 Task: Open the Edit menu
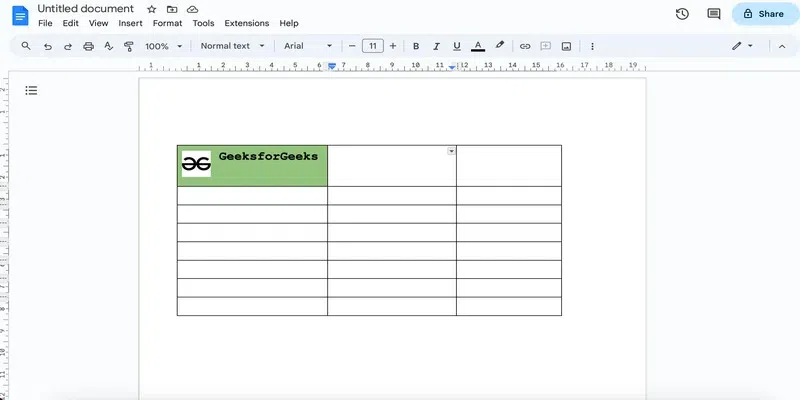point(70,23)
